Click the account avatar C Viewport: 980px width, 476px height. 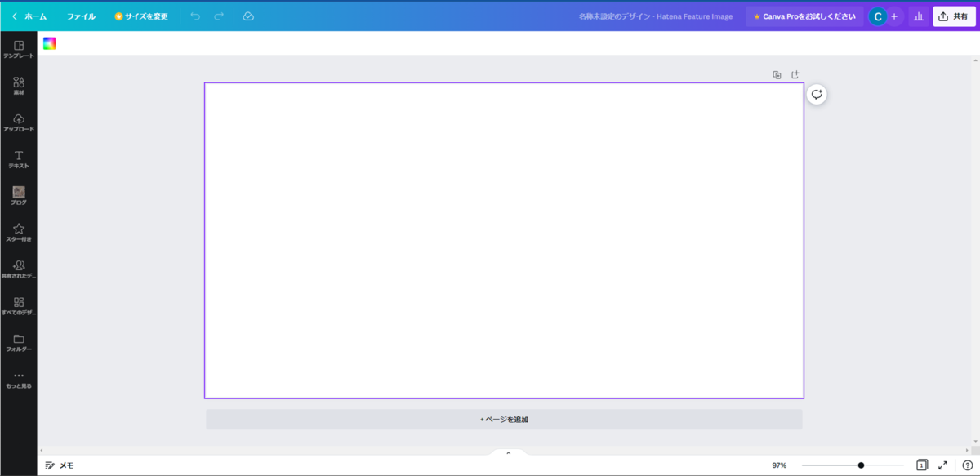tap(878, 16)
